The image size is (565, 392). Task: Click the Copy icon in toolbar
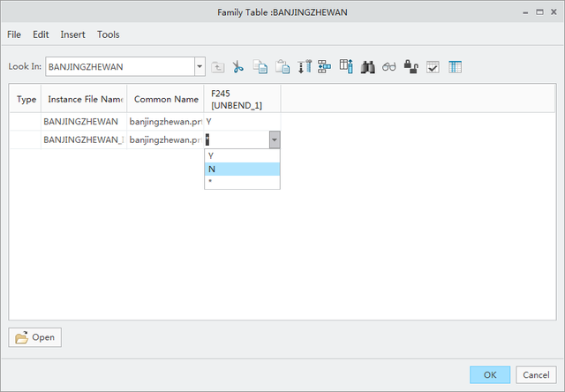(260, 67)
